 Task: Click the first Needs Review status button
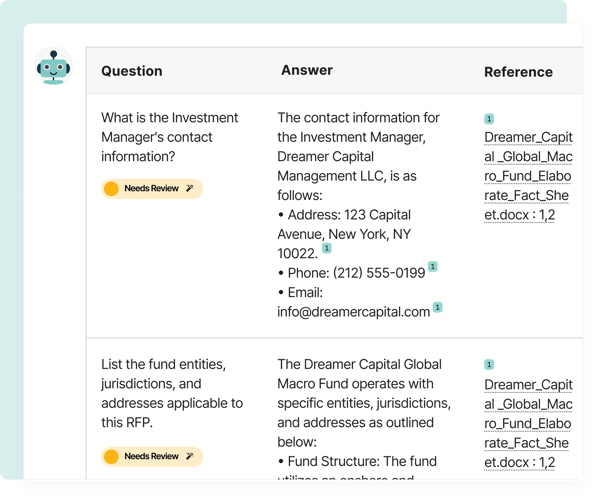(152, 188)
